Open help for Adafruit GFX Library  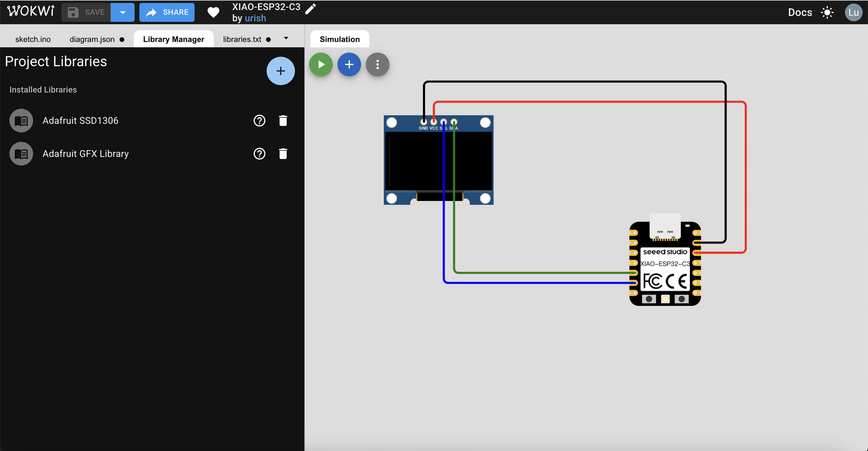259,154
